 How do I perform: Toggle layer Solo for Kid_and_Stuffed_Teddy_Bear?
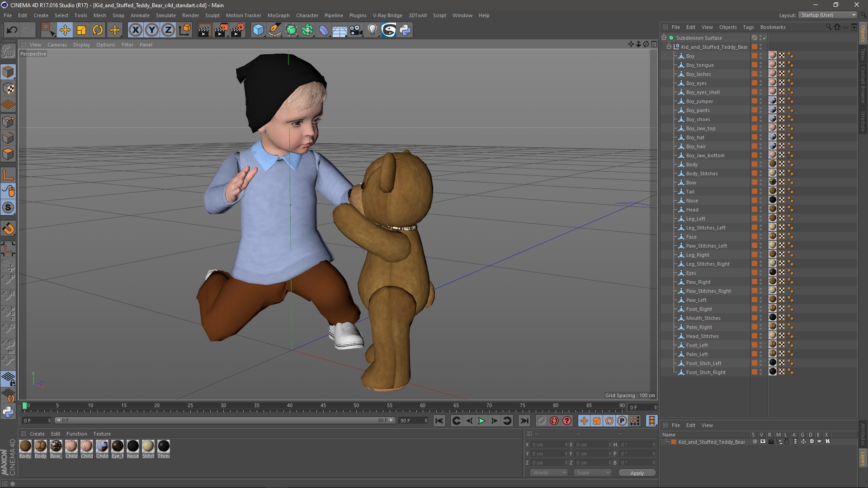point(755,442)
